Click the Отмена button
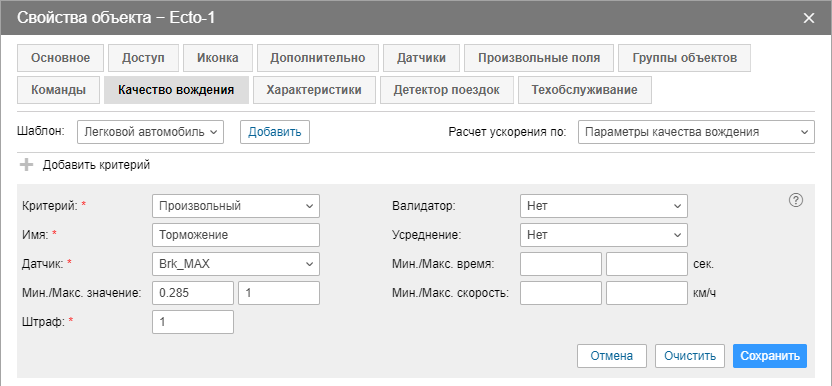Viewport: 832px width, 386px height. (612, 356)
